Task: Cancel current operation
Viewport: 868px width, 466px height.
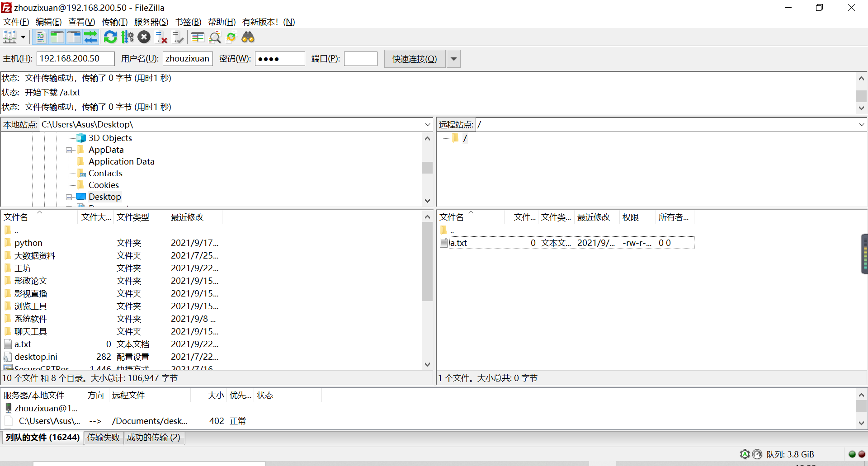Action: pos(144,37)
